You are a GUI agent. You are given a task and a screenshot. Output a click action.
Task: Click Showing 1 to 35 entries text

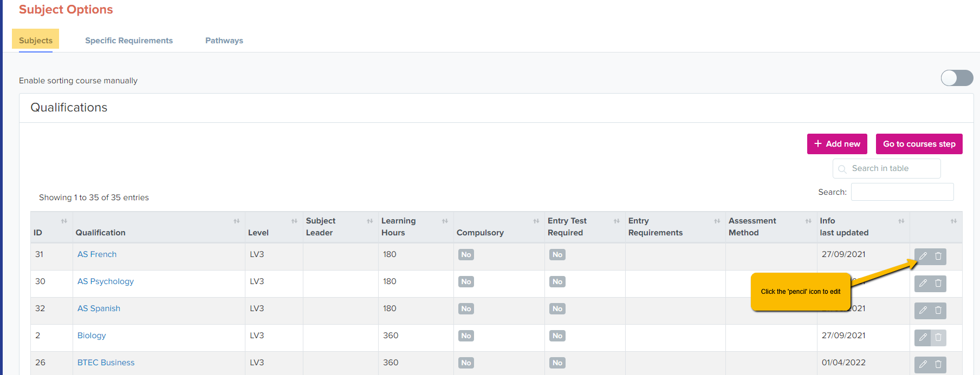click(94, 198)
